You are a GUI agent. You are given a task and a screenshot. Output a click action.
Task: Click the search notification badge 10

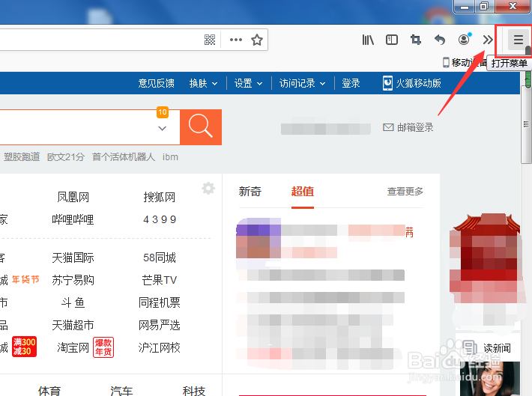pos(163,112)
